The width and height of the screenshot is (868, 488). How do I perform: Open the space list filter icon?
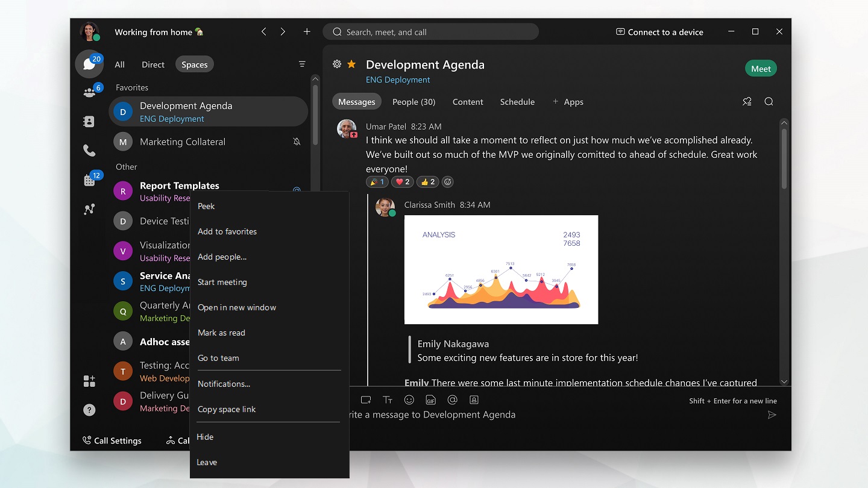(x=302, y=64)
